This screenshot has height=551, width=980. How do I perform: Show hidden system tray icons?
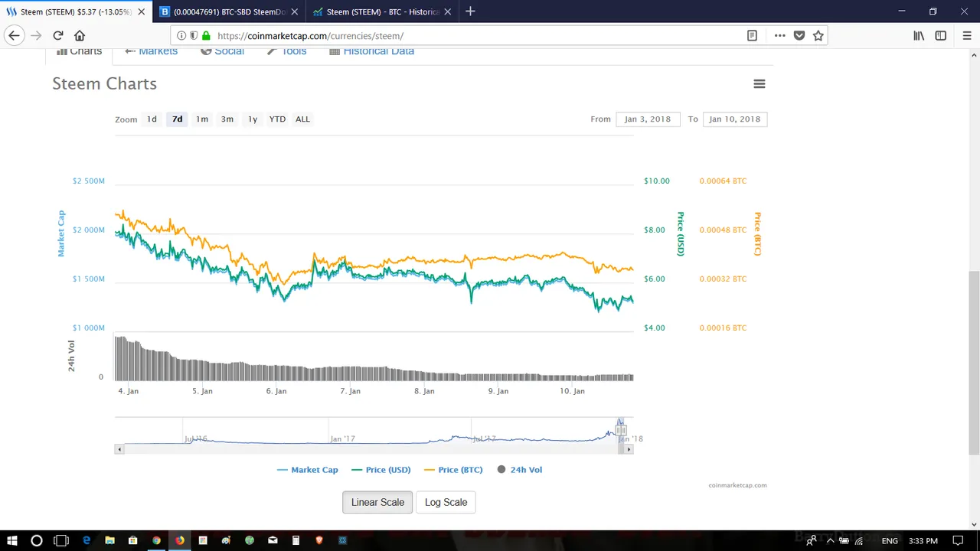pyautogui.click(x=830, y=540)
